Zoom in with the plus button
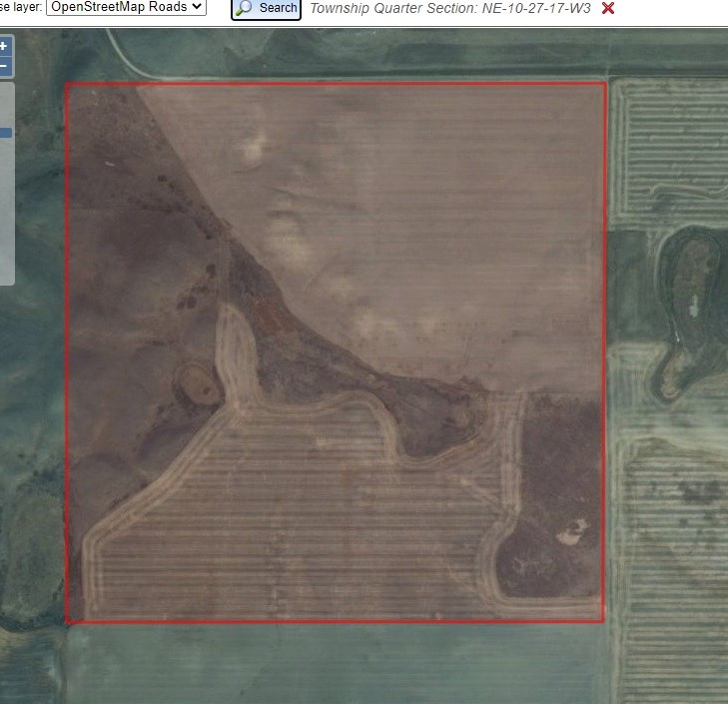This screenshot has width=728, height=704. coord(5,47)
